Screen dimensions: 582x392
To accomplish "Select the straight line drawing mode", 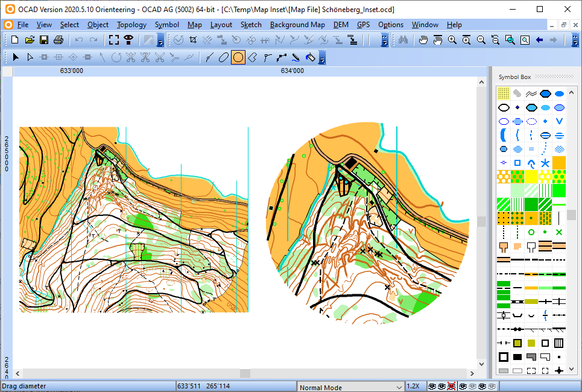I will click(x=267, y=57).
